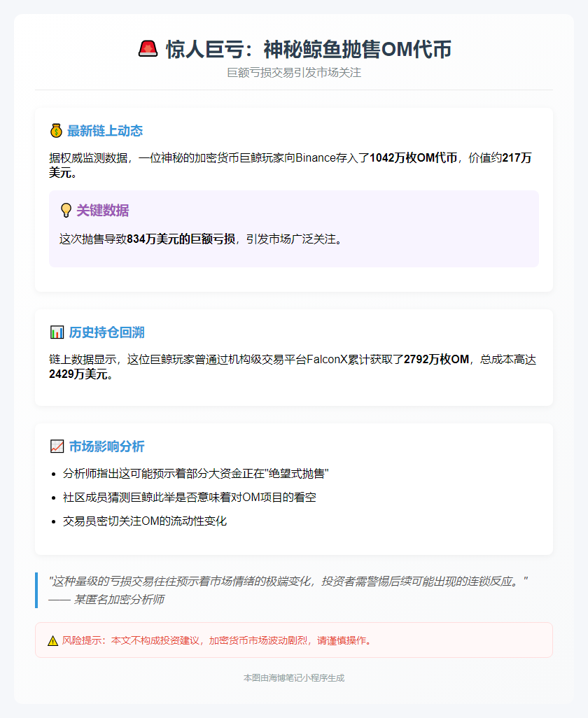
Task: Click the 历史持仓回溯 section heading
Action: click(x=106, y=332)
